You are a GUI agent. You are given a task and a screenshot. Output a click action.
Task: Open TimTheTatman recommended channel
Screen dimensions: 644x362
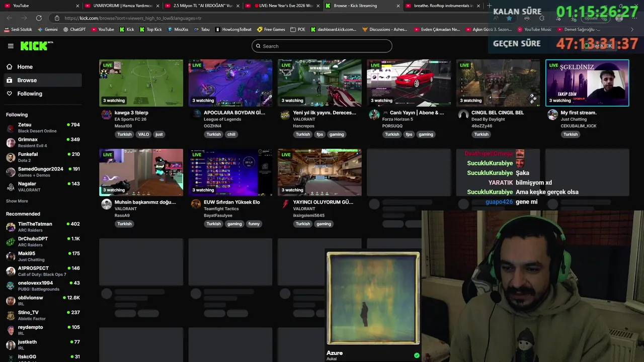coord(43,227)
